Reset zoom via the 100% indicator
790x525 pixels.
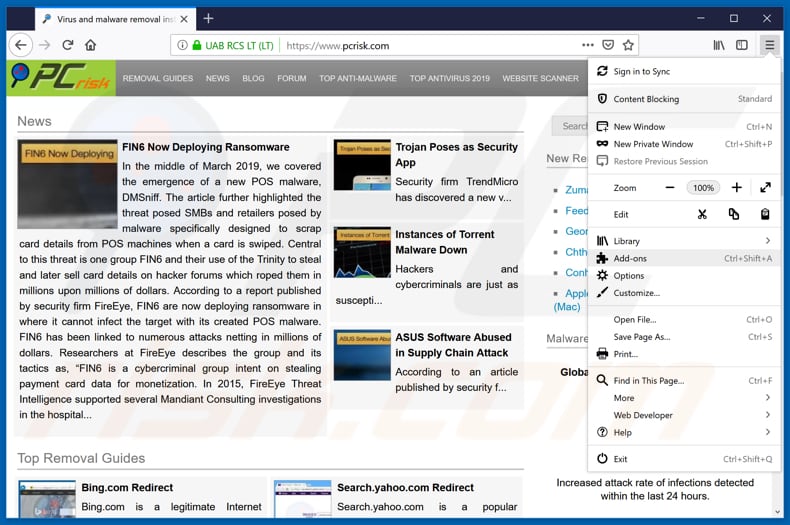[x=703, y=188]
